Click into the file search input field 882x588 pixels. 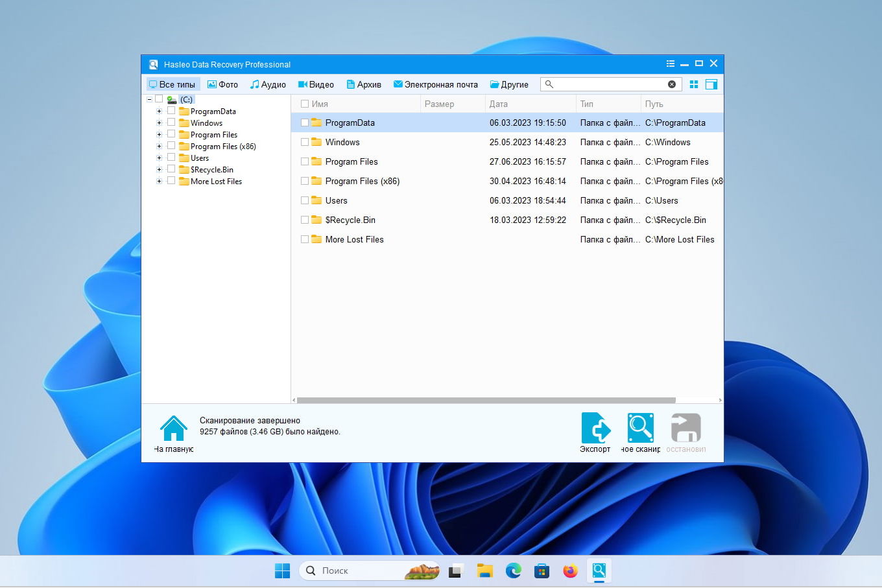(610, 84)
